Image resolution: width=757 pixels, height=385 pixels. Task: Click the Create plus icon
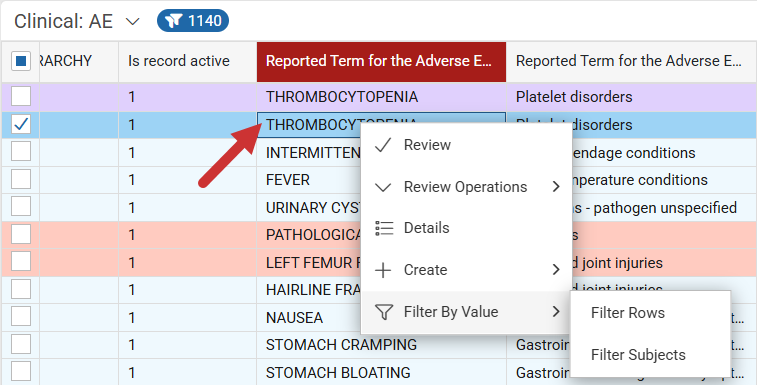(383, 270)
